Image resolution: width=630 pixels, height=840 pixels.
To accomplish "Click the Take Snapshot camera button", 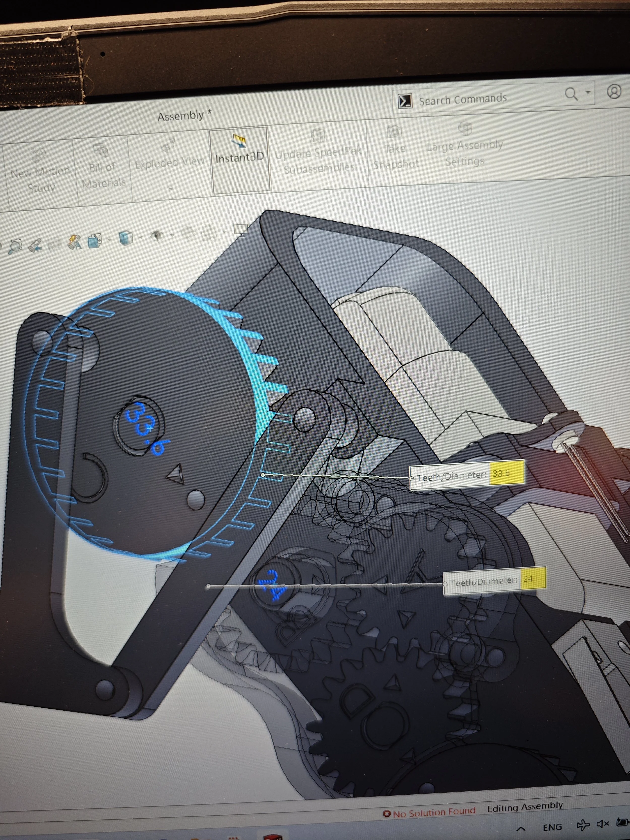I will (395, 148).
